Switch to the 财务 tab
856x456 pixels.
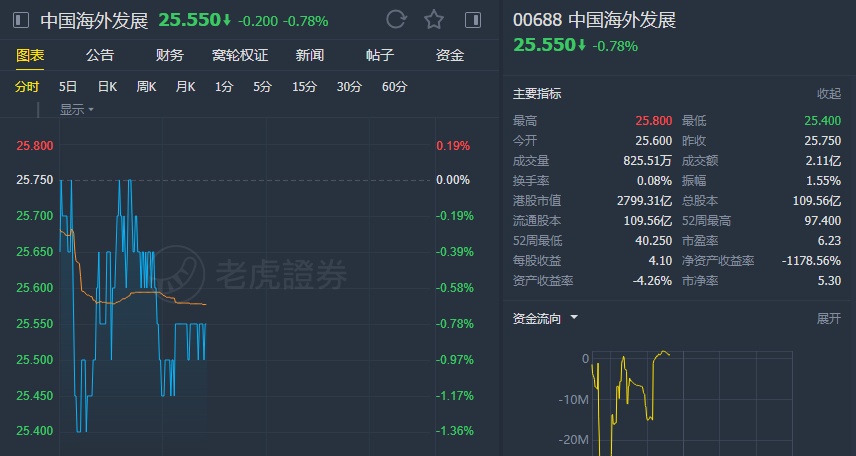click(x=170, y=55)
